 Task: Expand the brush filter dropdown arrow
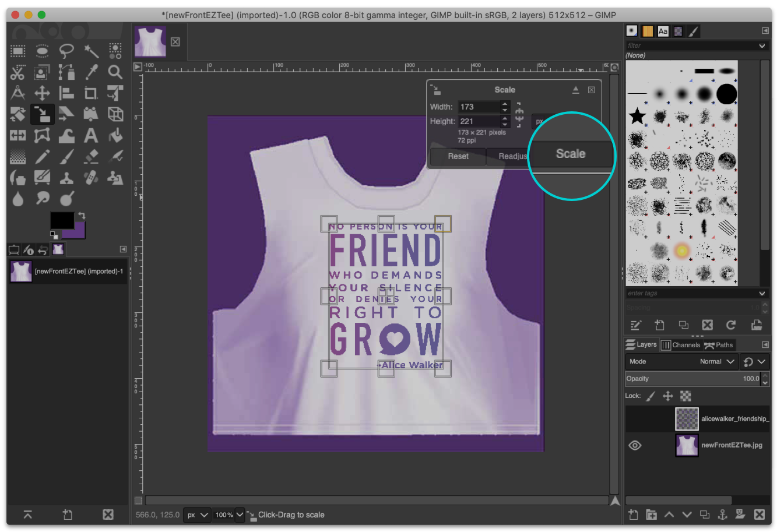pos(762,45)
